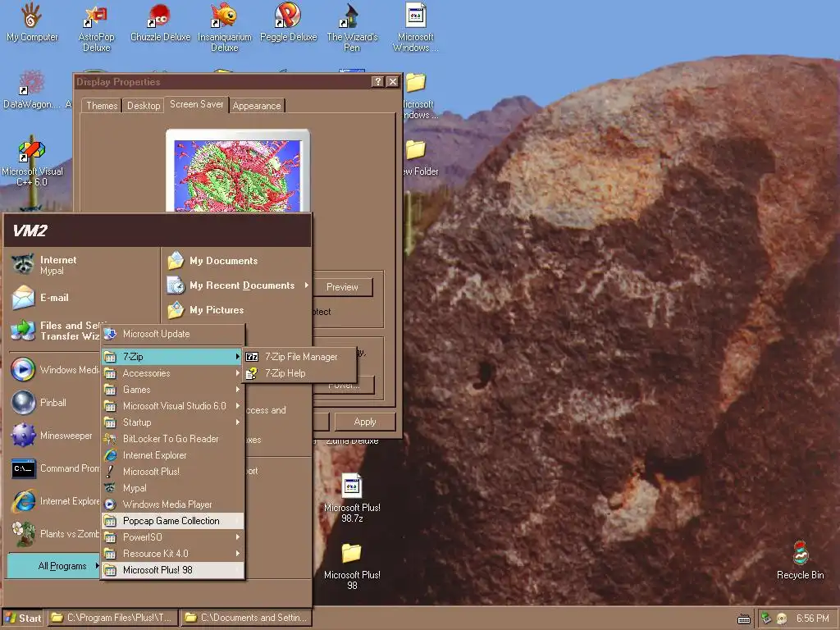The height and width of the screenshot is (630, 840).
Task: Open Display Properties help button
Action: click(377, 81)
